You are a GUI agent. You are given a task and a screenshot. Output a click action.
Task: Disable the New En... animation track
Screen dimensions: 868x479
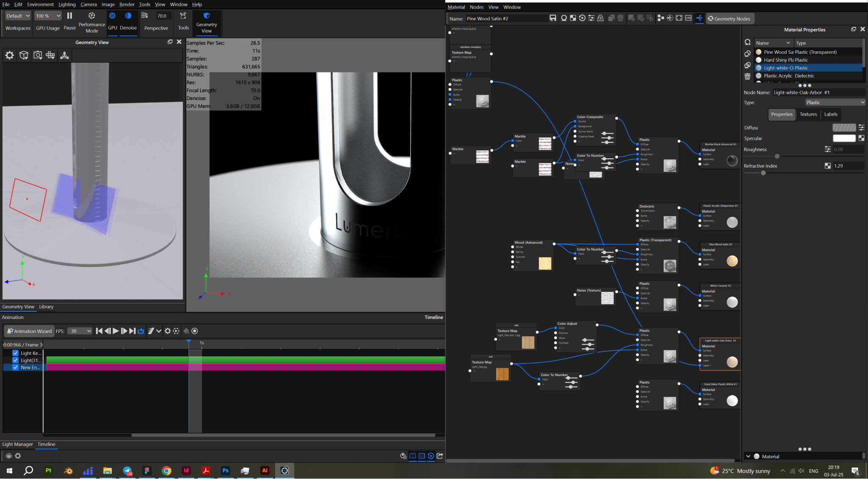click(x=16, y=368)
